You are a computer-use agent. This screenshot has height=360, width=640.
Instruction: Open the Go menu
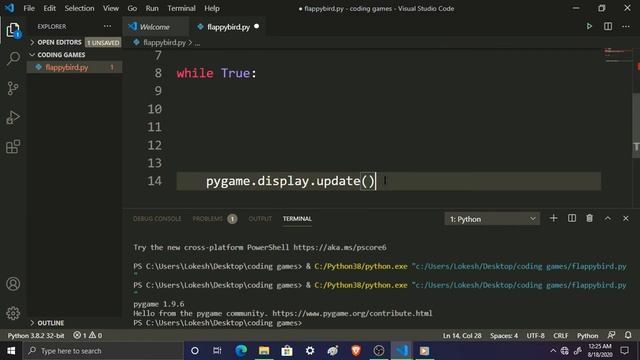tap(132, 8)
